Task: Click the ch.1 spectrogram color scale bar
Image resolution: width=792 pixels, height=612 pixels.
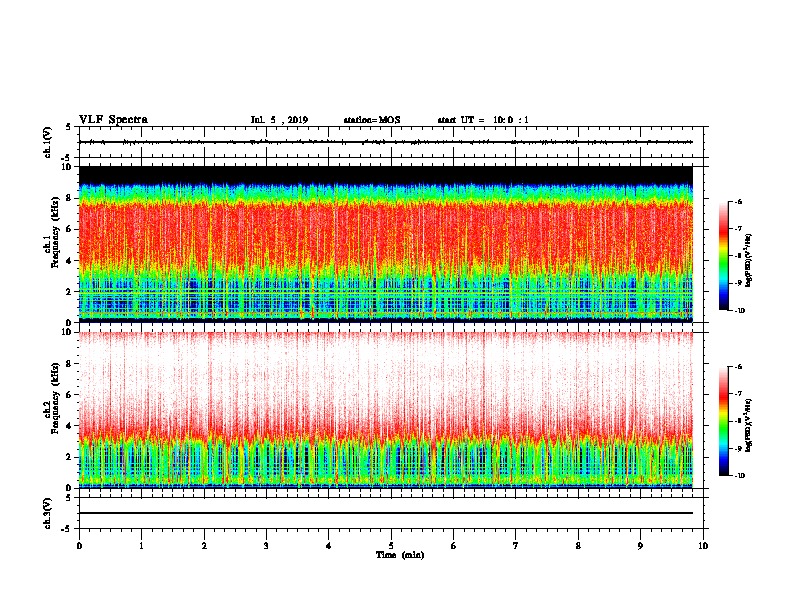Action: (723, 256)
